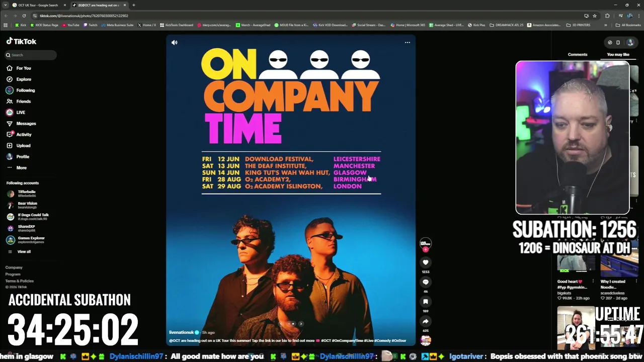Expand the All Bookmarks folder
The image size is (644, 362).
click(628, 25)
